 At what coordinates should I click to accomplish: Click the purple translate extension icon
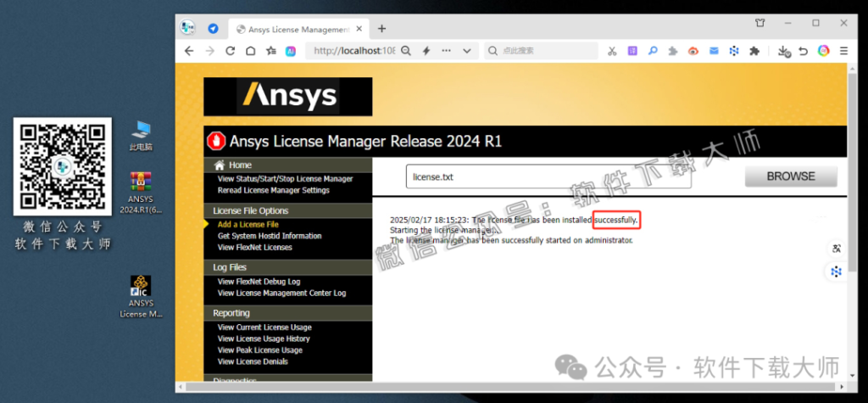(x=632, y=51)
